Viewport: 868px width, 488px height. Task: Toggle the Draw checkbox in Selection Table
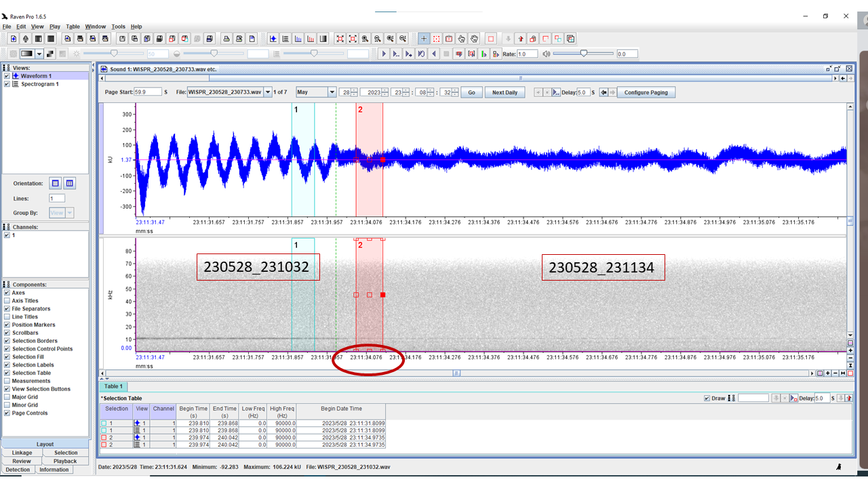(x=707, y=398)
